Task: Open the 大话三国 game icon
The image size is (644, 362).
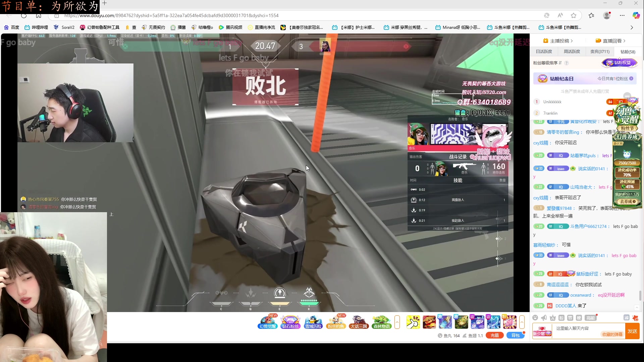Action: point(359,322)
